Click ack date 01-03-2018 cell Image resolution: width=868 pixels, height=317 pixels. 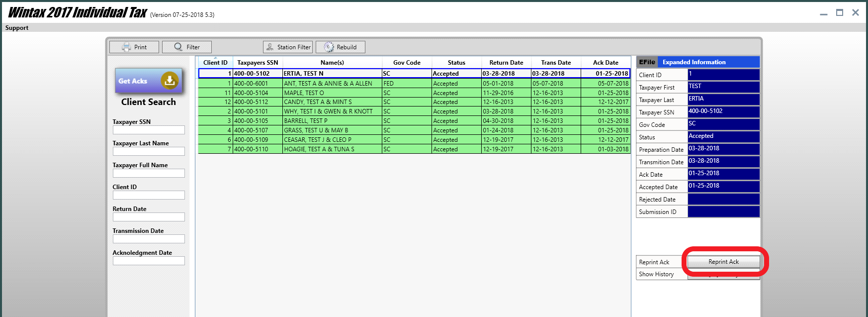pyautogui.click(x=606, y=149)
